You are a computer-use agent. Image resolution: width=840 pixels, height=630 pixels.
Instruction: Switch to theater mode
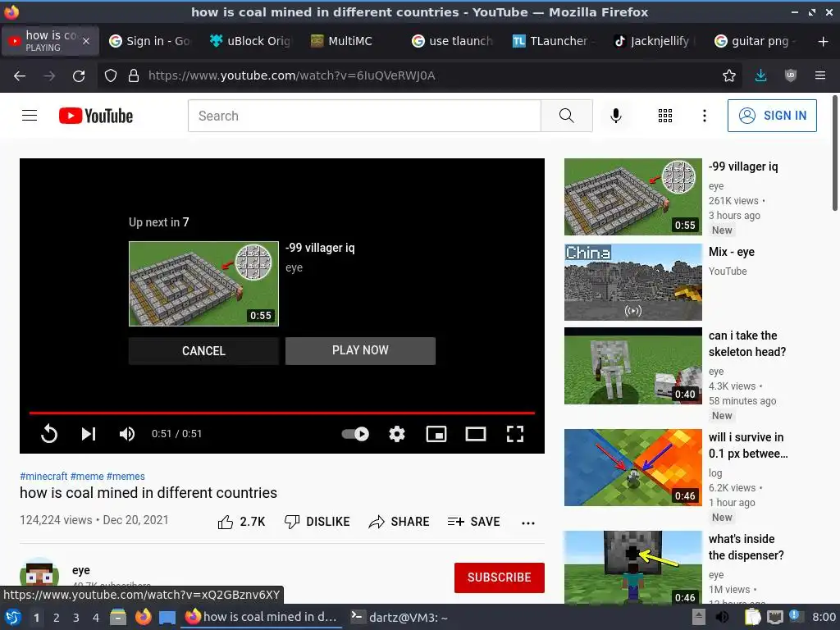[x=476, y=434]
